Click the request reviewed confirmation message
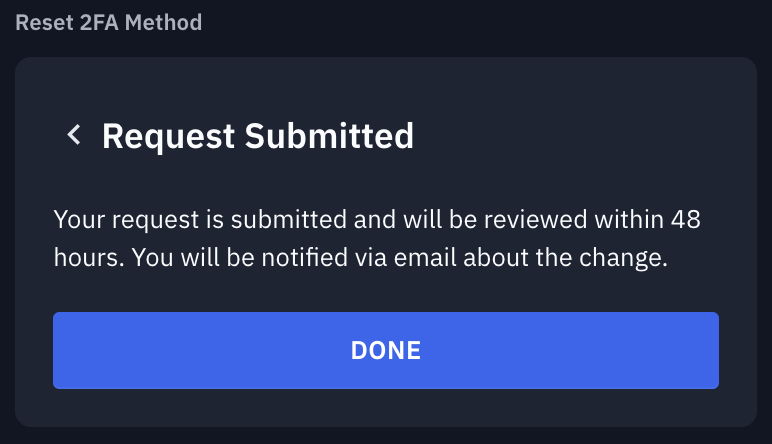Screen dimensions: 772x444 (385, 238)
